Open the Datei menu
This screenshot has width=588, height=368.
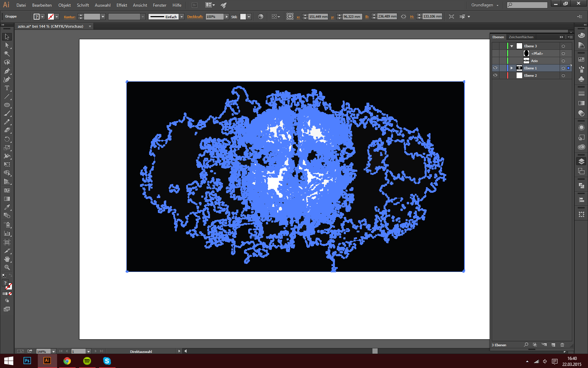tap(21, 5)
